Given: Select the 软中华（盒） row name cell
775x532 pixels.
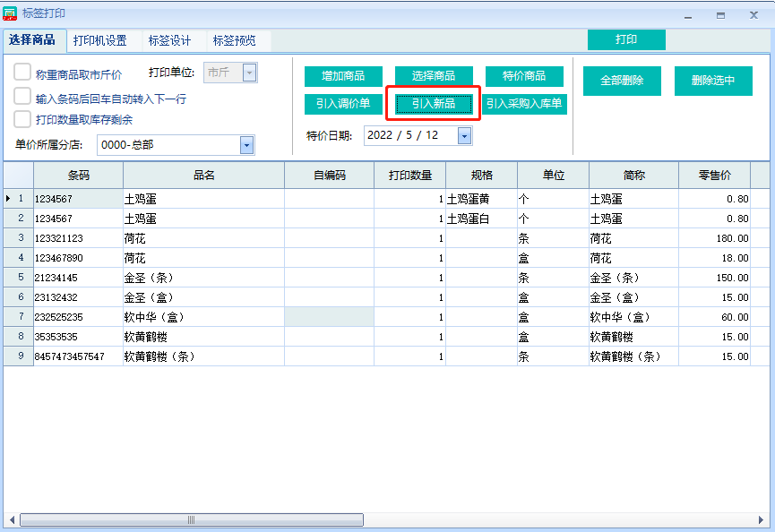Looking at the screenshot, I should click(203, 317).
